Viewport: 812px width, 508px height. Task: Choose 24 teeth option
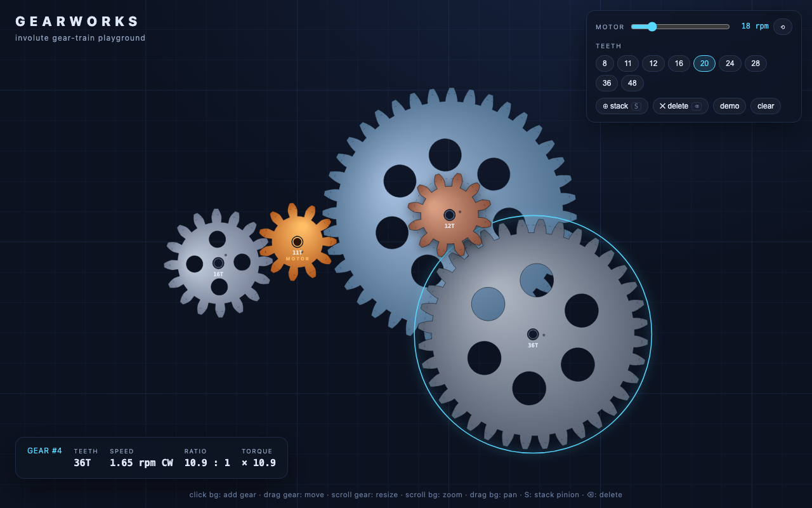[730, 63]
